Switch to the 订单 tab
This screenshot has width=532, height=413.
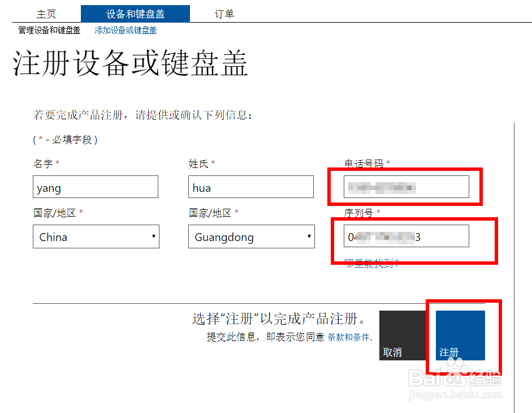pos(224,14)
